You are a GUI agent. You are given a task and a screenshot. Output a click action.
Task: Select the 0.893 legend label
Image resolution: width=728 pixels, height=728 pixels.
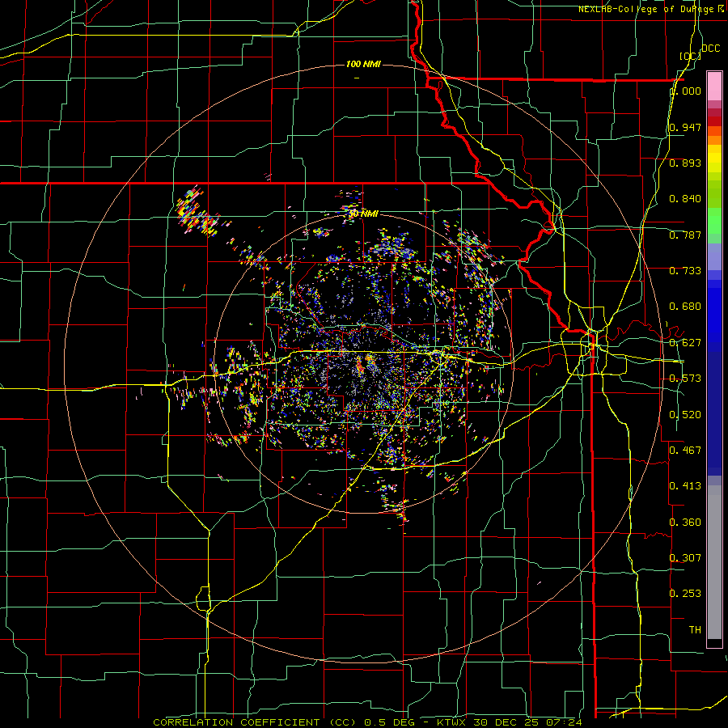tap(685, 163)
